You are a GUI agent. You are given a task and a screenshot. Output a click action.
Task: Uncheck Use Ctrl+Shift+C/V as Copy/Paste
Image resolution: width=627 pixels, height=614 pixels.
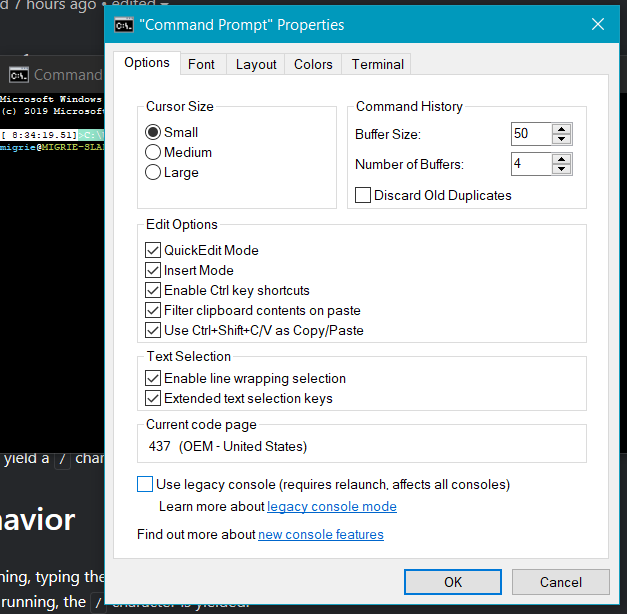(153, 330)
